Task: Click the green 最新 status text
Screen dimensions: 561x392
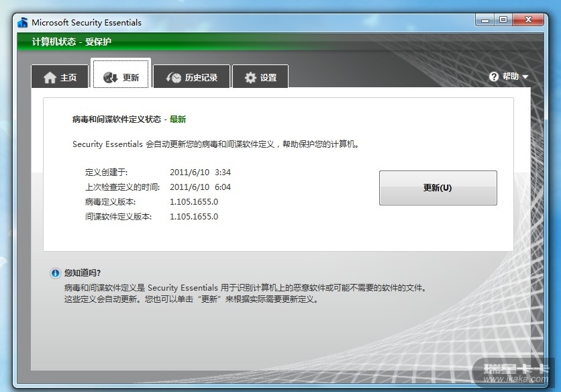Action: pyautogui.click(x=178, y=119)
